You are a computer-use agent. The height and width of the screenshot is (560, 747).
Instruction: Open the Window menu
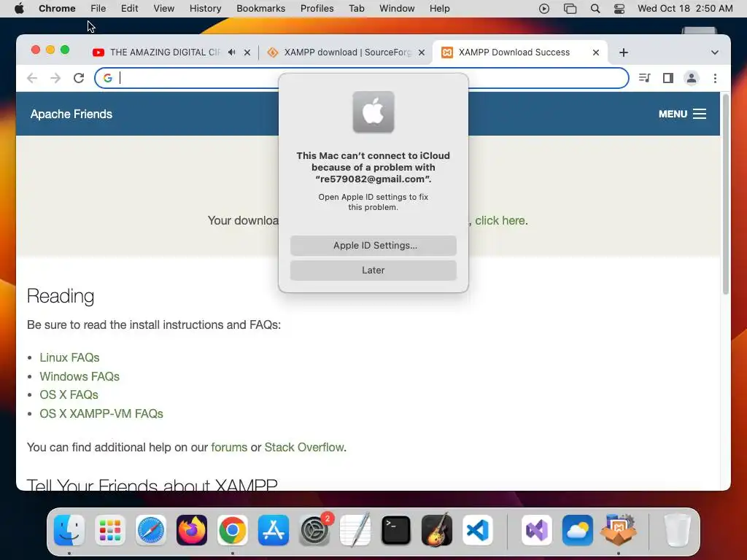pos(397,9)
